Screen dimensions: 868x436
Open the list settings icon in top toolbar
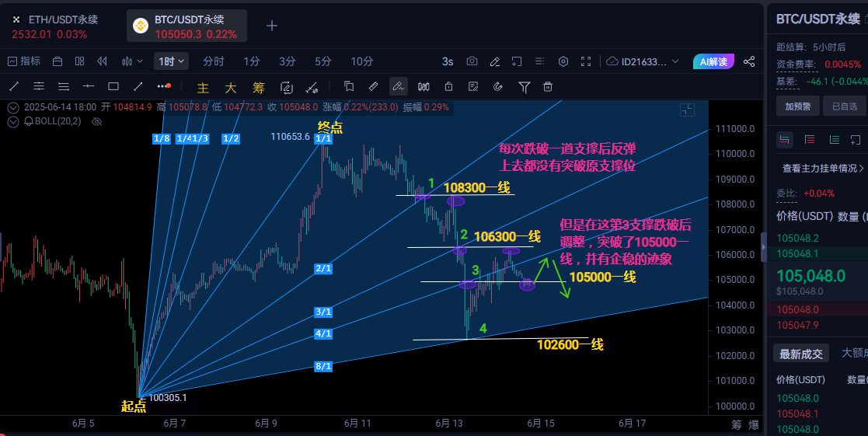(540, 61)
